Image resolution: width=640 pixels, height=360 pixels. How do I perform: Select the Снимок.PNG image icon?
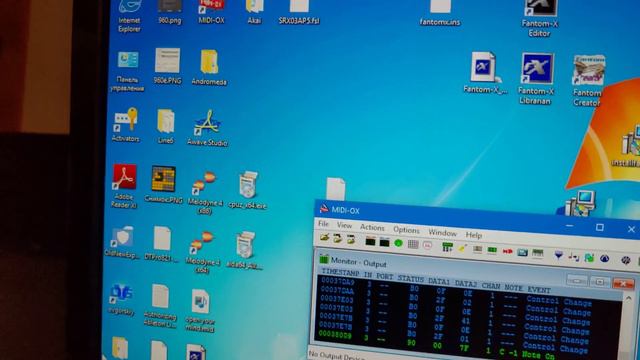(x=163, y=184)
